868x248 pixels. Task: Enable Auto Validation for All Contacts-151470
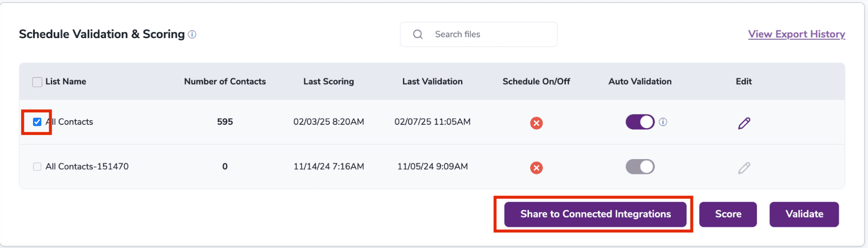tap(640, 166)
